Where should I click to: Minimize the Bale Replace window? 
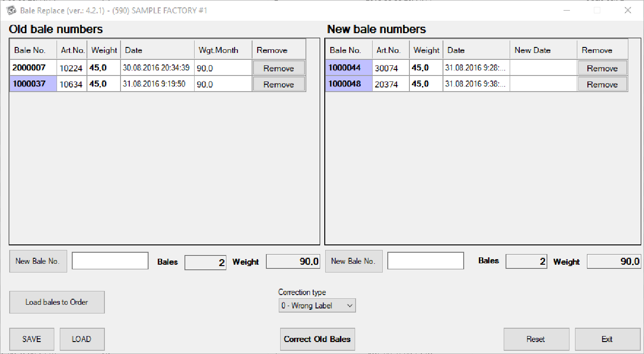[x=568, y=10]
